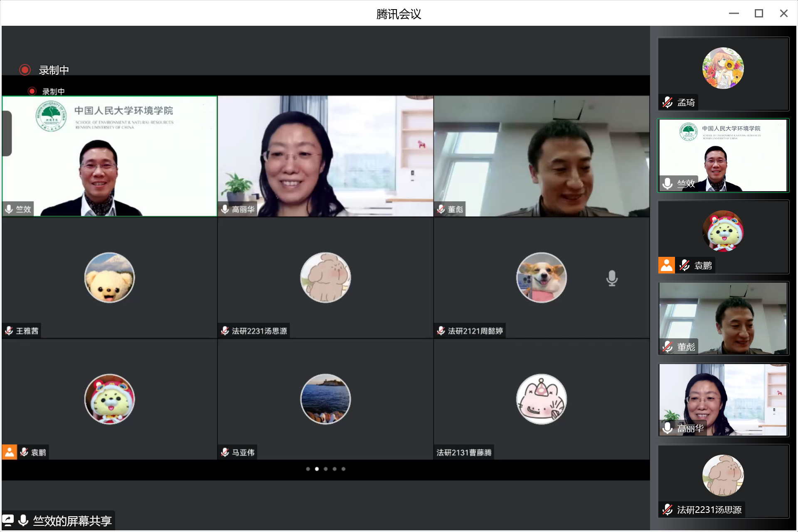Click 王雅茜 bear avatar tile

(109, 278)
